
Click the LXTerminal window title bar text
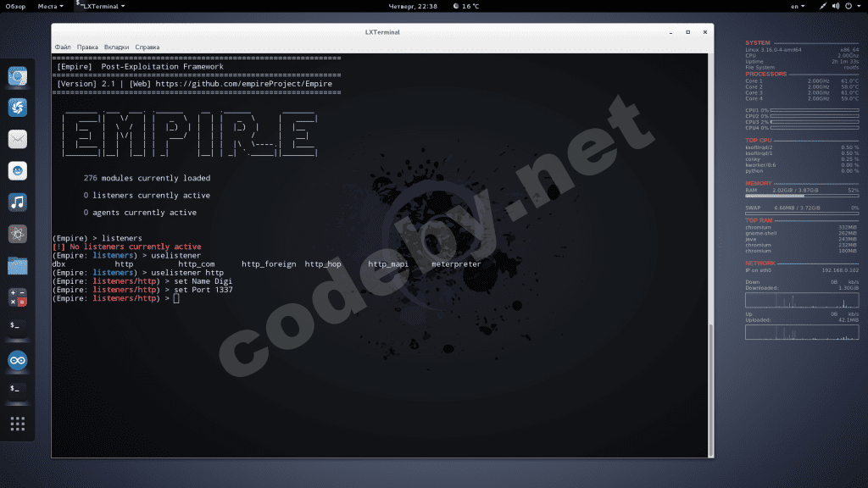382,32
